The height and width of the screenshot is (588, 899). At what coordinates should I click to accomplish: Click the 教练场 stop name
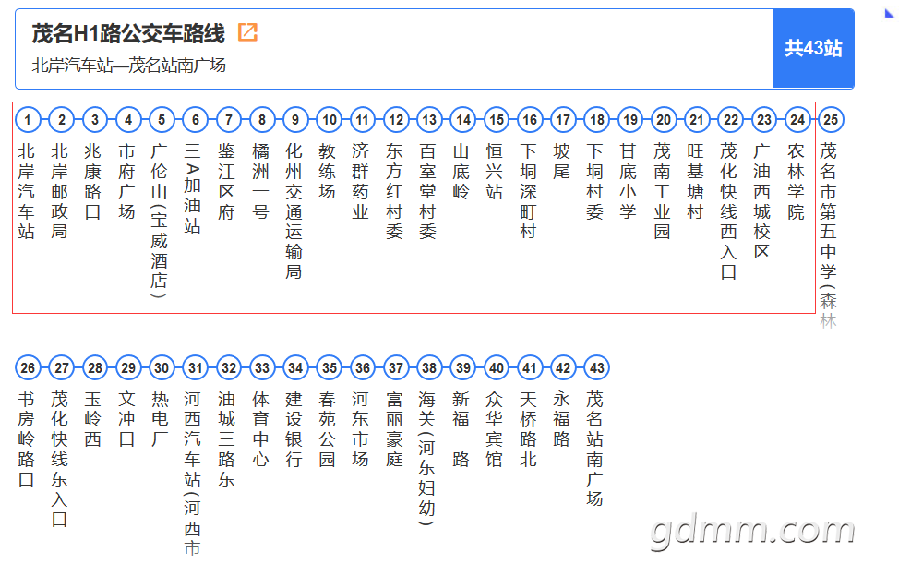click(327, 172)
